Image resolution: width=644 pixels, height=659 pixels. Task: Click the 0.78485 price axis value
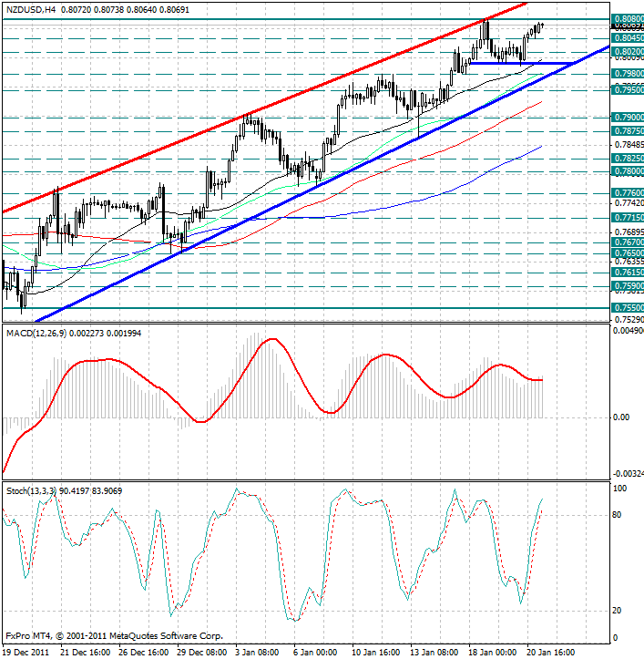click(629, 145)
